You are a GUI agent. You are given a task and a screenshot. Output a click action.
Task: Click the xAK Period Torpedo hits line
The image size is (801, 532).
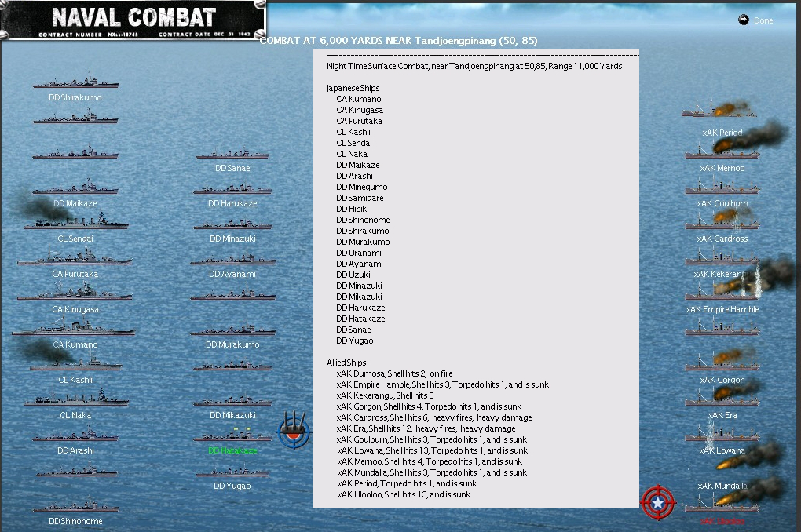click(x=407, y=483)
